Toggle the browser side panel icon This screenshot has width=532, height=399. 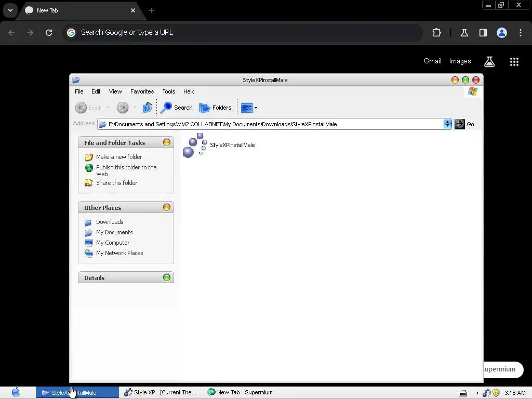483,33
